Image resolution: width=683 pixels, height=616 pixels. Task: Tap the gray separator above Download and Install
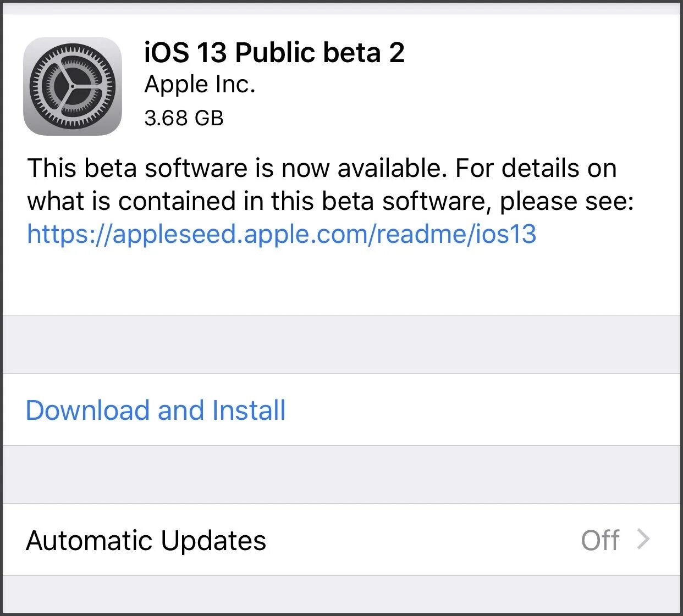coord(341,344)
